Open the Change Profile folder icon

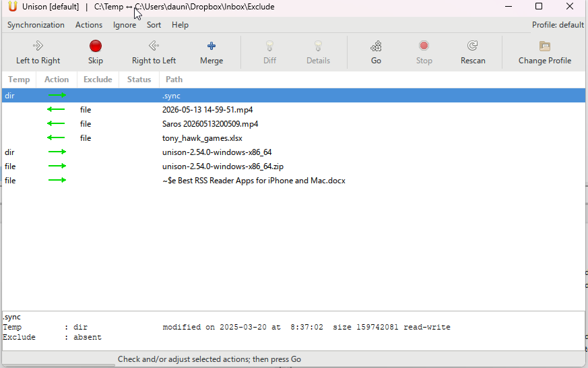[x=544, y=46]
